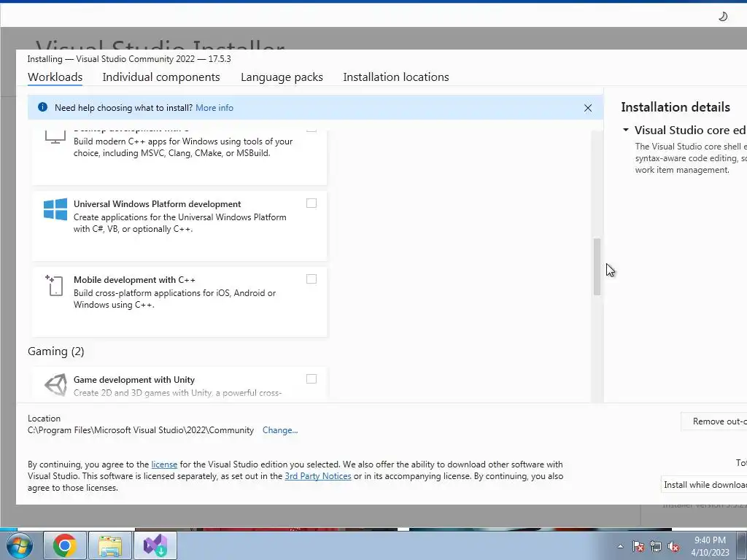Click the Visual Studio Installer taskbar icon
747x560 pixels.
tap(155, 545)
